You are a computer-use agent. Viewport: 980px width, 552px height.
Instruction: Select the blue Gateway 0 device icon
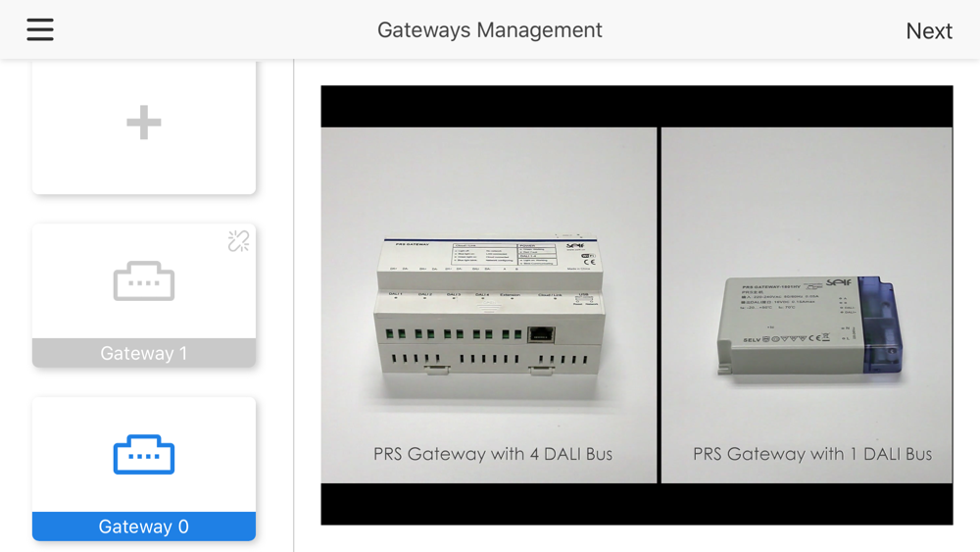[144, 455]
